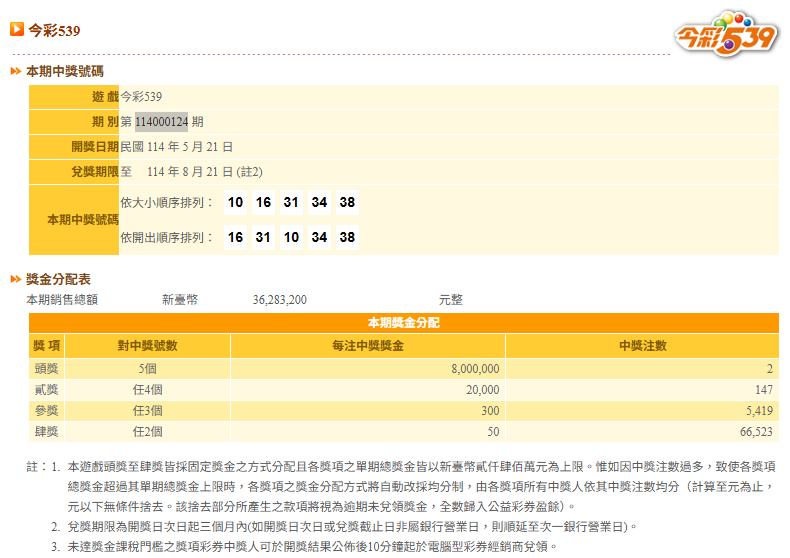Click the 頭獎 prize row cell

coord(46,369)
